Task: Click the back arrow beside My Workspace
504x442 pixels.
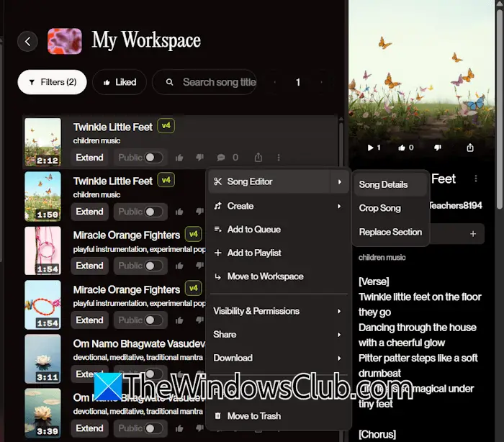Action: coord(27,41)
